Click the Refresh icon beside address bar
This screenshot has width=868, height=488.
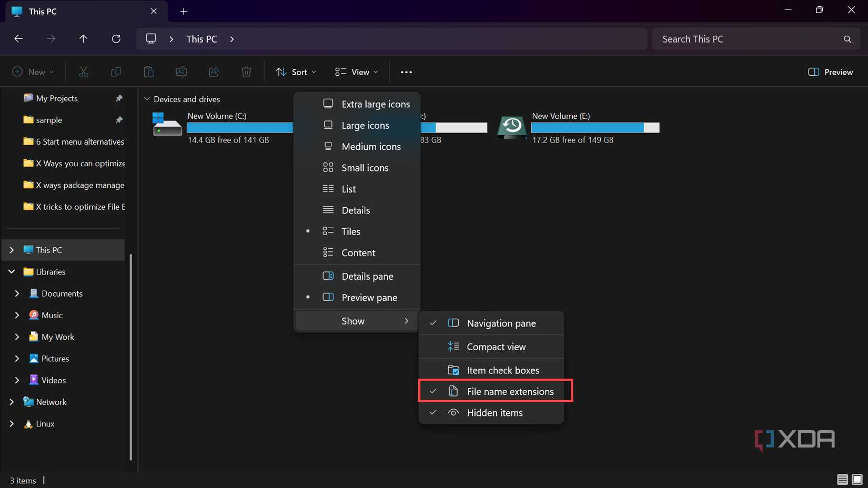click(x=116, y=39)
